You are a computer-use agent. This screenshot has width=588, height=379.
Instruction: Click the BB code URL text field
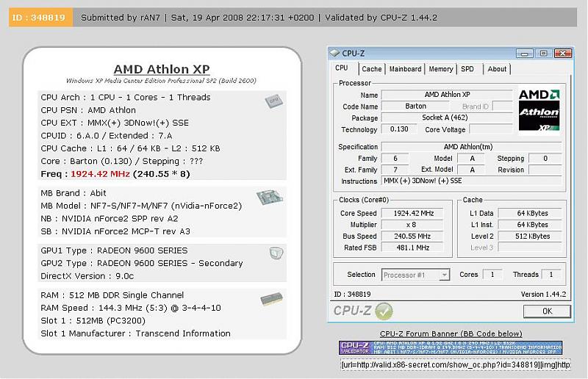tap(456, 364)
